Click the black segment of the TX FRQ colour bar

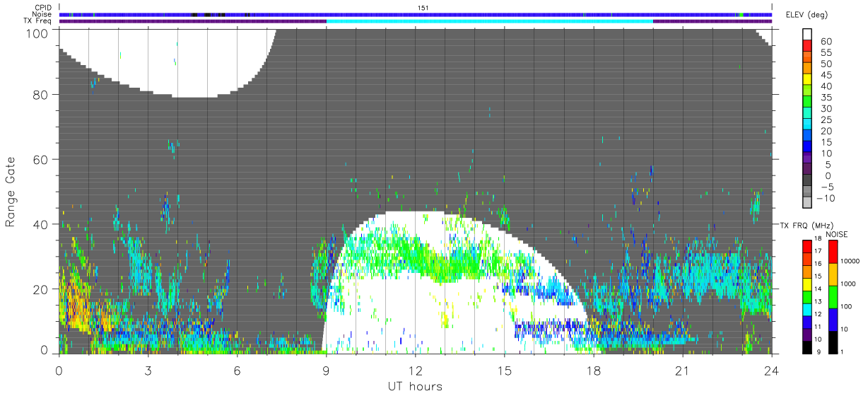(807, 347)
